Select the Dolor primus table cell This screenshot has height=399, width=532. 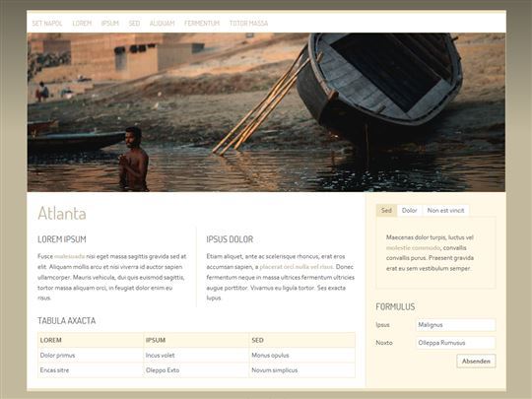click(91, 356)
